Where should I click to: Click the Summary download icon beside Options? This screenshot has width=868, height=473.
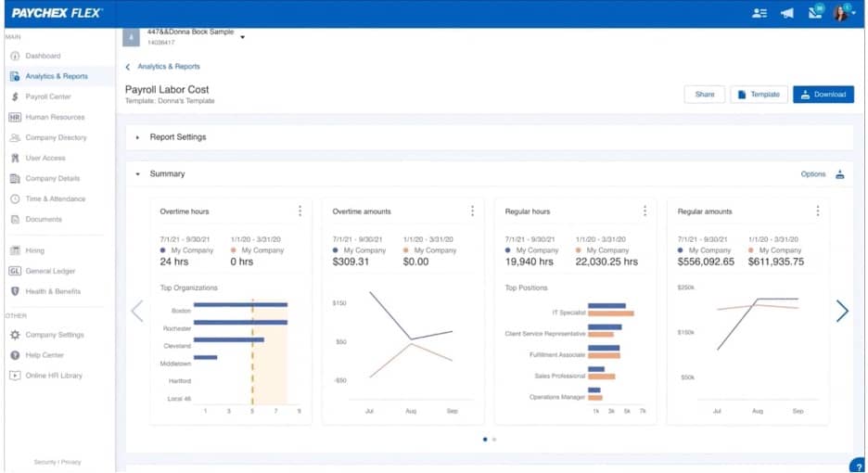(840, 174)
